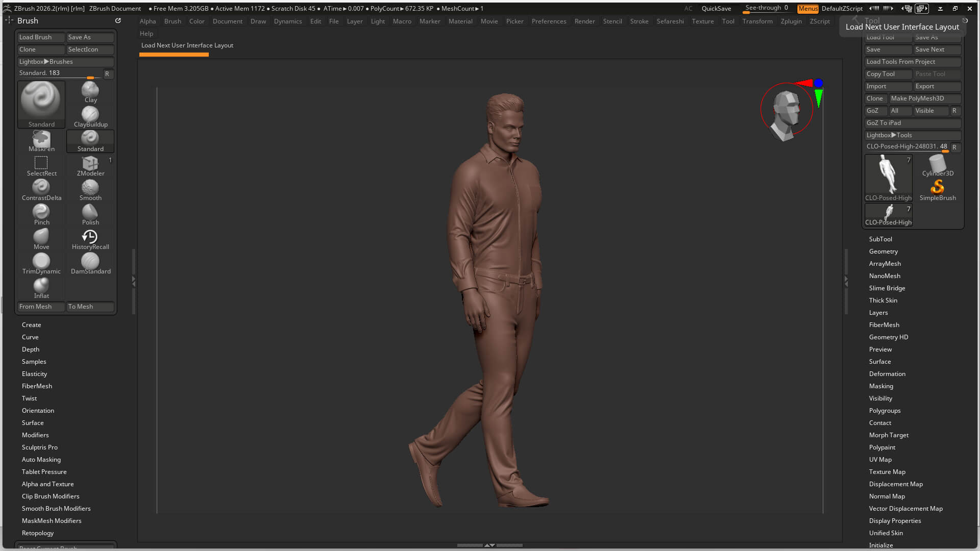The width and height of the screenshot is (980, 551).
Task: Select the ClayBuildup brush
Action: pos(90,117)
